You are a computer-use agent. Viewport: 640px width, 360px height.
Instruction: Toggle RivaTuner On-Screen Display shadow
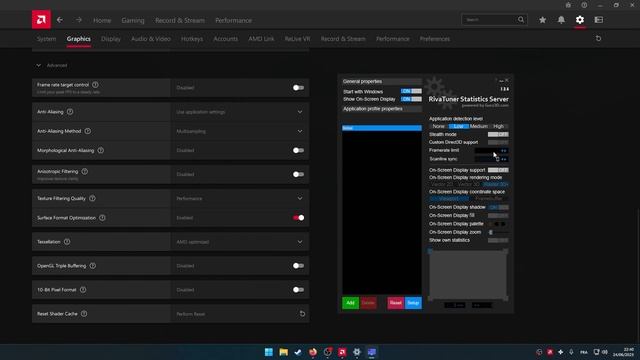(498, 207)
